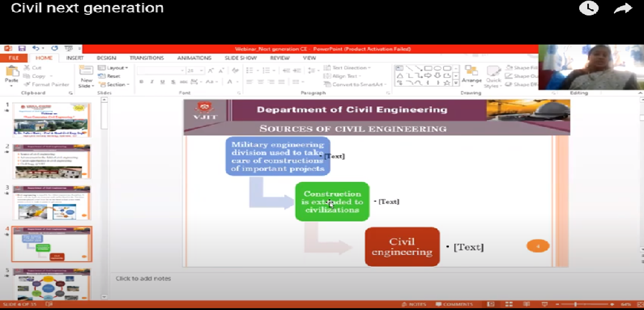This screenshot has height=310, width=644.
Task: Center align the text
Action: (260, 82)
